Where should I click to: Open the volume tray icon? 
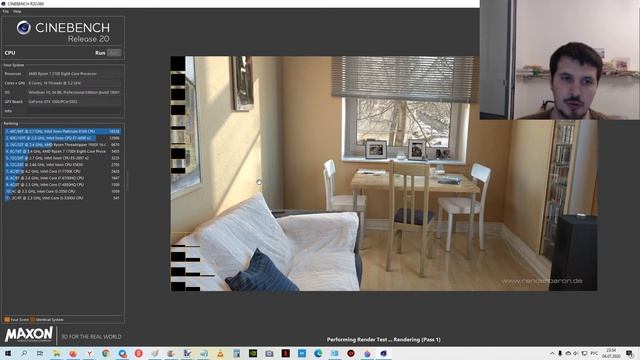pos(576,353)
